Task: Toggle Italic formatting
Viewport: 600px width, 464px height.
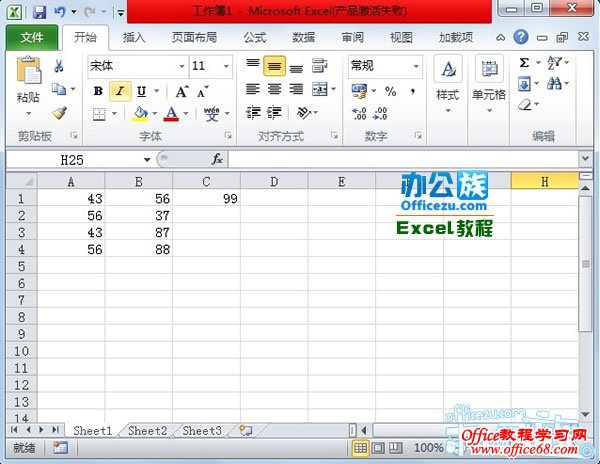Action: click(120, 91)
